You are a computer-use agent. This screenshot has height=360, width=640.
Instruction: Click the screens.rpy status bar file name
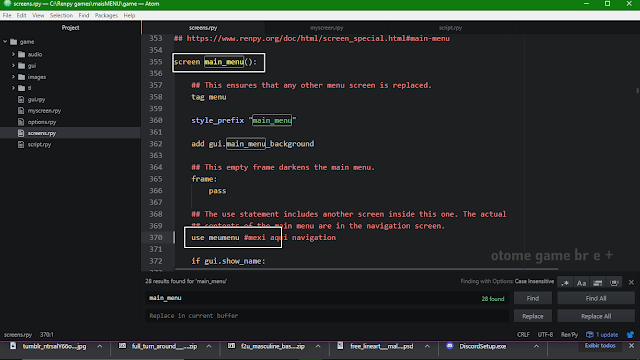18,335
